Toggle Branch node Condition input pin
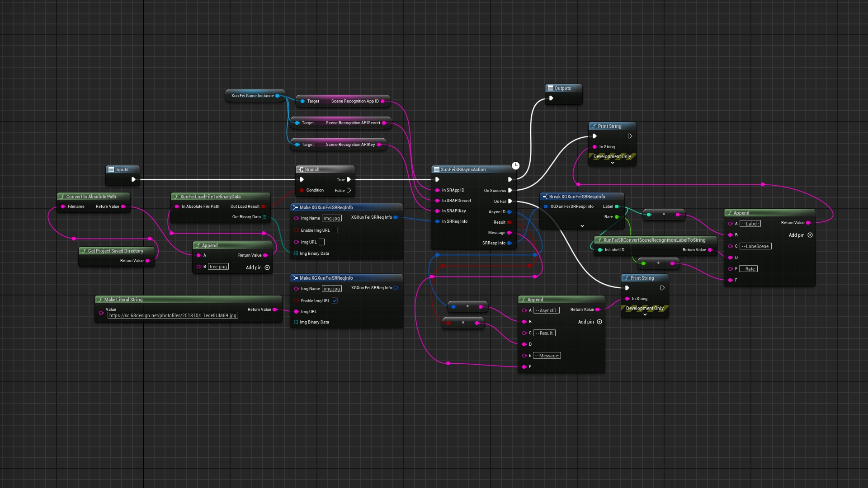This screenshot has height=488, width=868. point(302,190)
